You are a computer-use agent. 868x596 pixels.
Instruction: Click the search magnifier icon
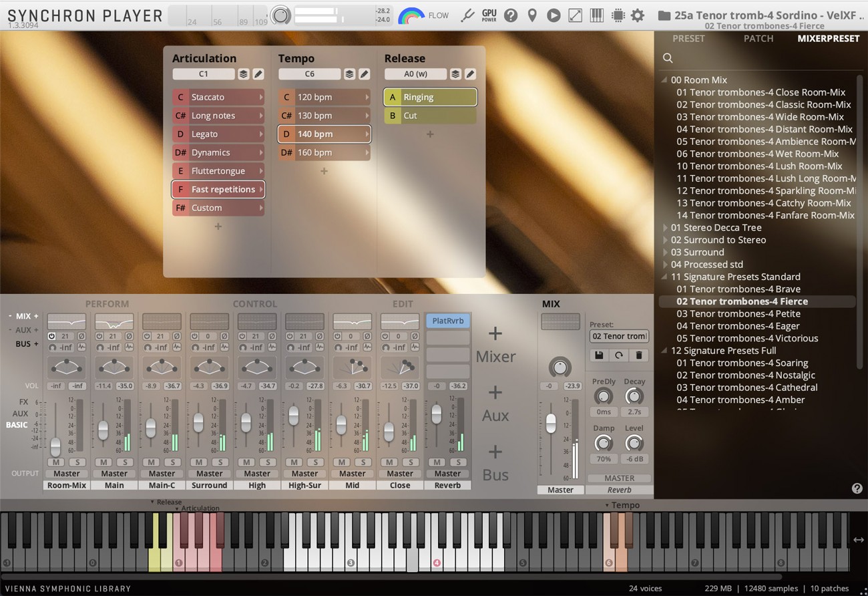(668, 58)
